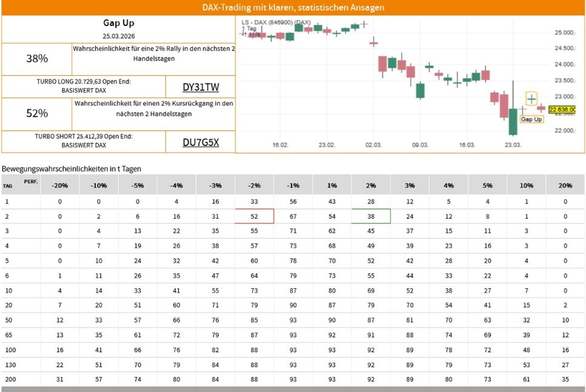Select the red-outlined 52 cell in table
Screen dimensions: 586x392
255,216
